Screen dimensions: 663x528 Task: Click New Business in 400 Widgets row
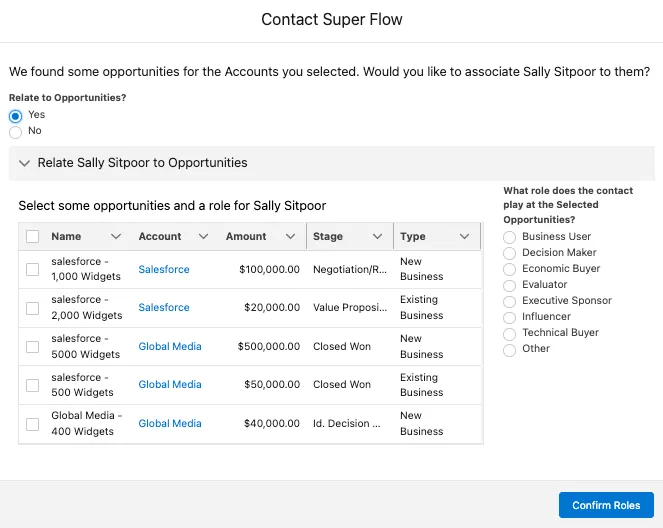pos(422,423)
